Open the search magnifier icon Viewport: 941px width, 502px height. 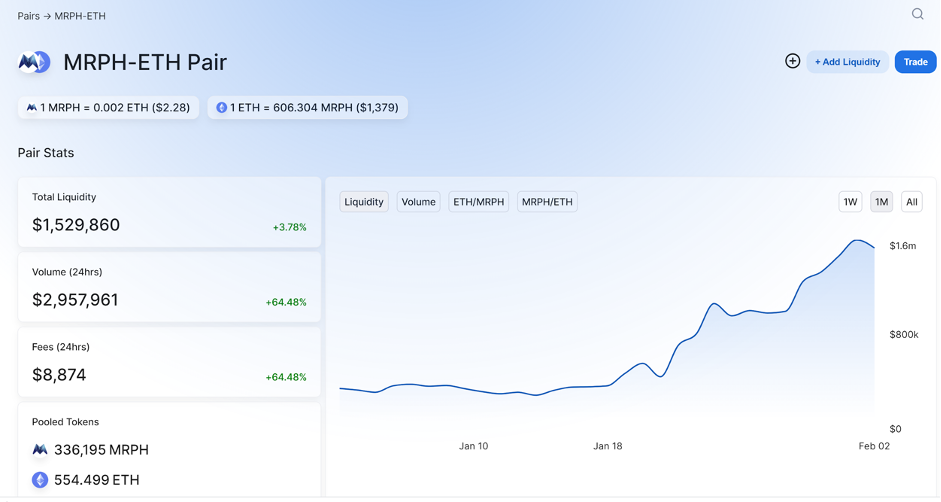click(917, 14)
